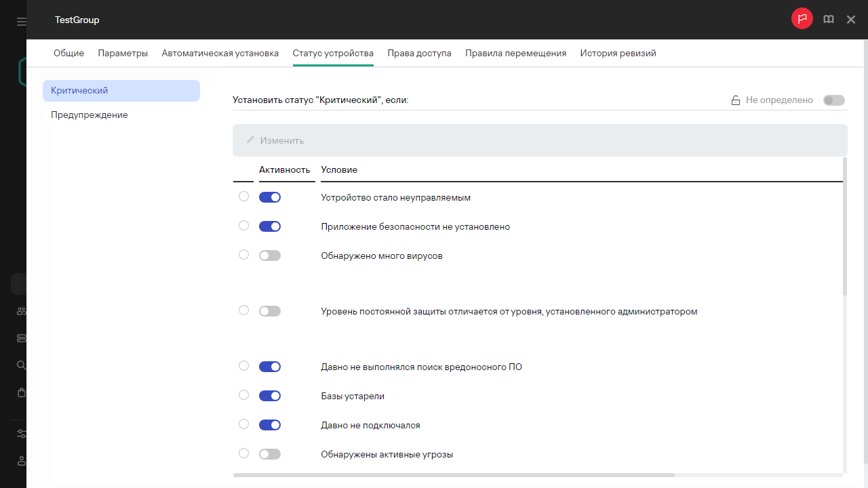This screenshot has width=868, height=488.
Task: Click the text Обнаружены активные угрозы
Action: click(387, 455)
